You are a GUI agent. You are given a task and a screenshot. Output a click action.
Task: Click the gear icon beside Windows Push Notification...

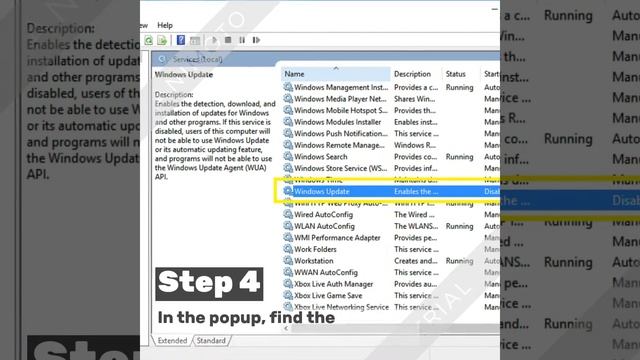point(288,133)
